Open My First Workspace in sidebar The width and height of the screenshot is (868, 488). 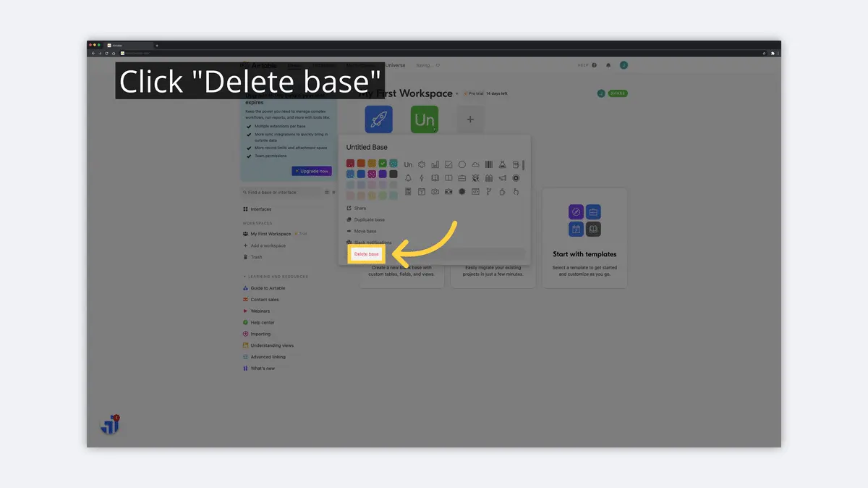click(x=266, y=234)
